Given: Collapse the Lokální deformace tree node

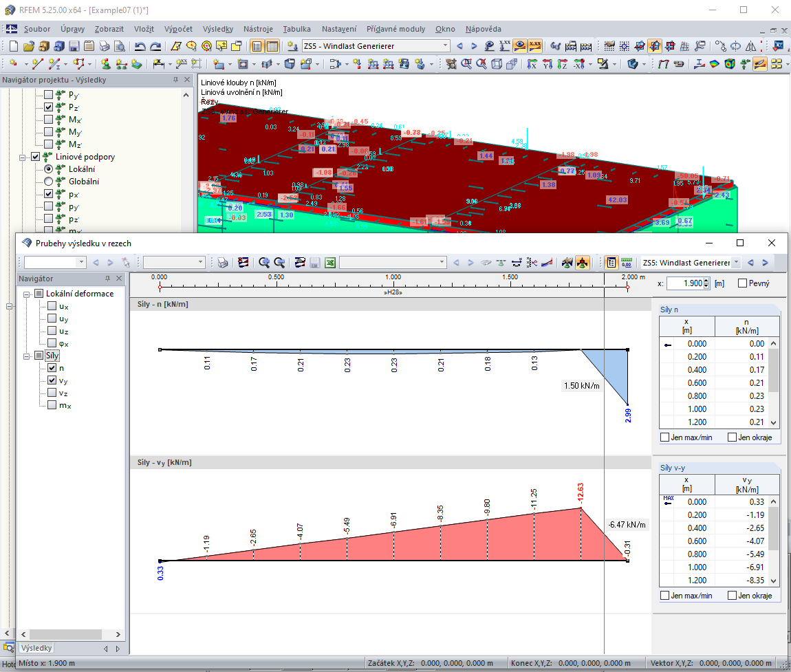Looking at the screenshot, I should click(x=27, y=294).
